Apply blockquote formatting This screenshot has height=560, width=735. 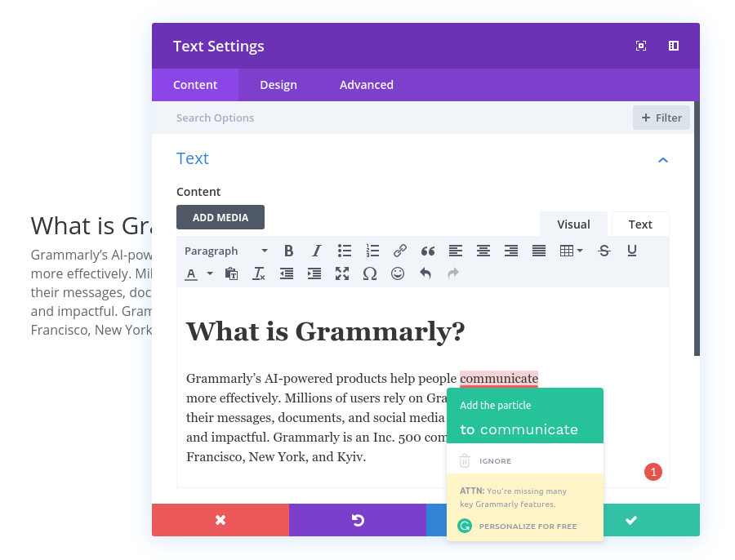(427, 251)
